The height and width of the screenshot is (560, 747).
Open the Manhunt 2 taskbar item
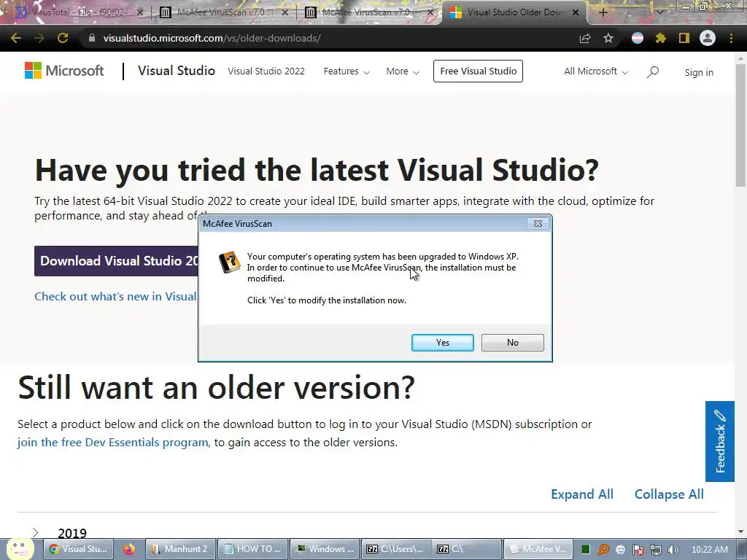(x=180, y=549)
